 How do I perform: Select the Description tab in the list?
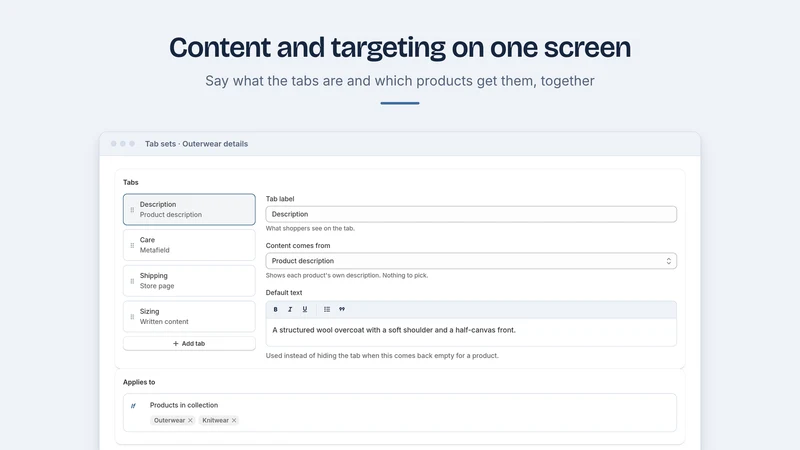tap(189, 209)
